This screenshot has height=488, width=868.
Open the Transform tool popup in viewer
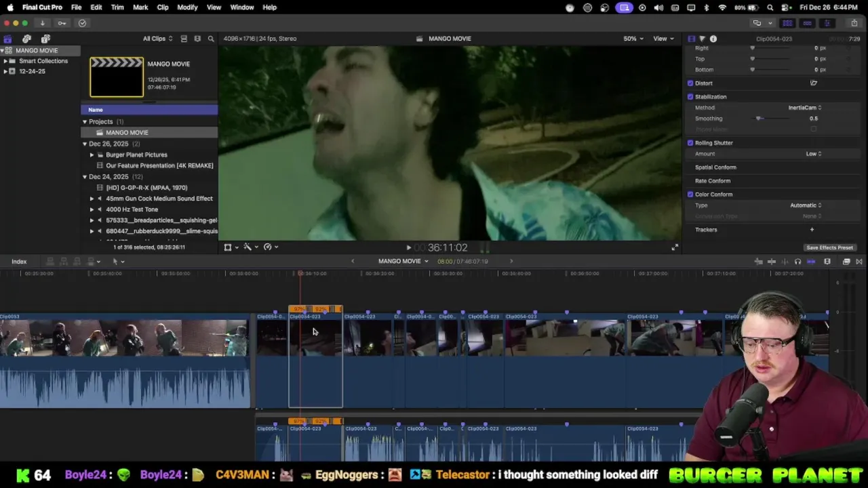pyautogui.click(x=231, y=247)
